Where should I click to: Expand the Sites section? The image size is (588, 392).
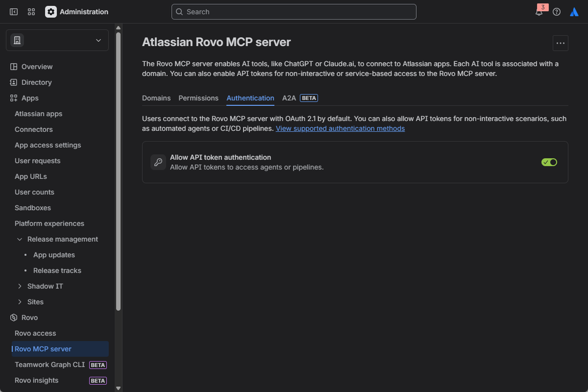pos(19,302)
